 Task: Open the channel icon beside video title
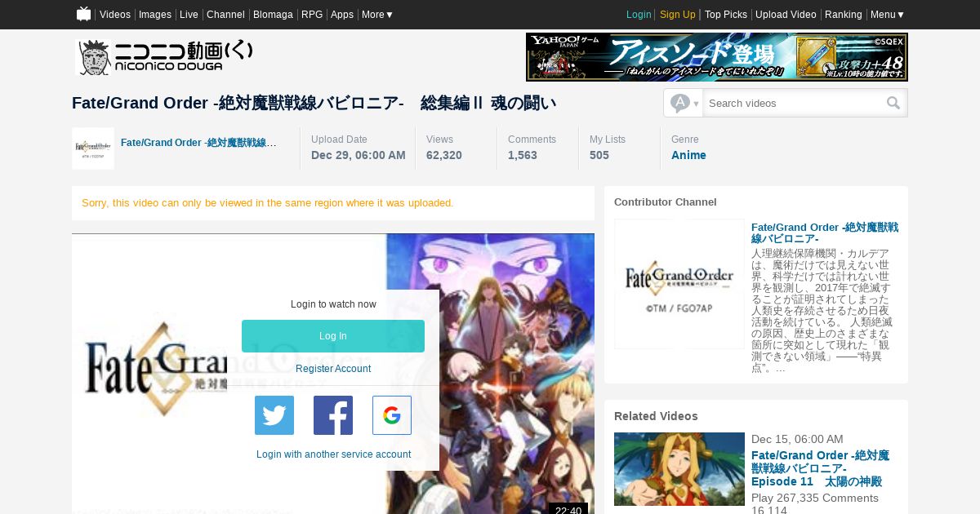point(93,148)
